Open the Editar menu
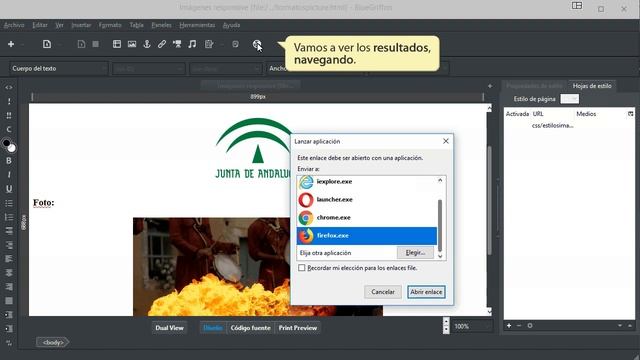This screenshot has width=640, height=360. (40, 25)
